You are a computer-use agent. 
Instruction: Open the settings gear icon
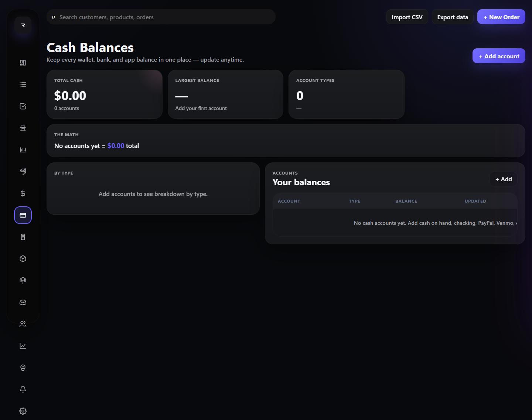23,411
